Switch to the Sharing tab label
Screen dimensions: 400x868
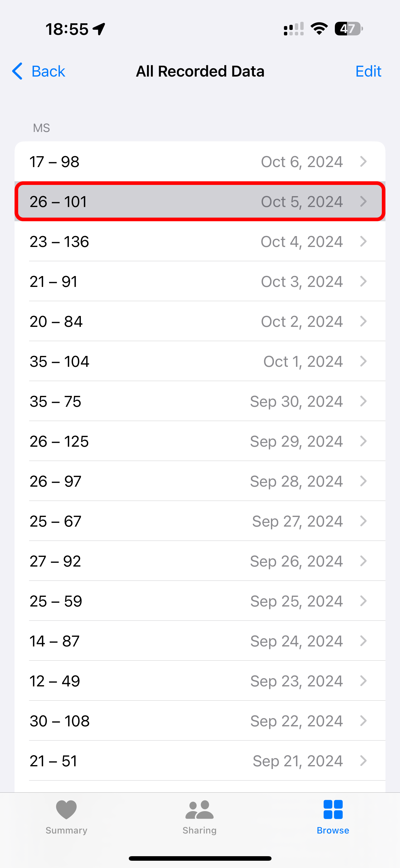click(x=199, y=830)
